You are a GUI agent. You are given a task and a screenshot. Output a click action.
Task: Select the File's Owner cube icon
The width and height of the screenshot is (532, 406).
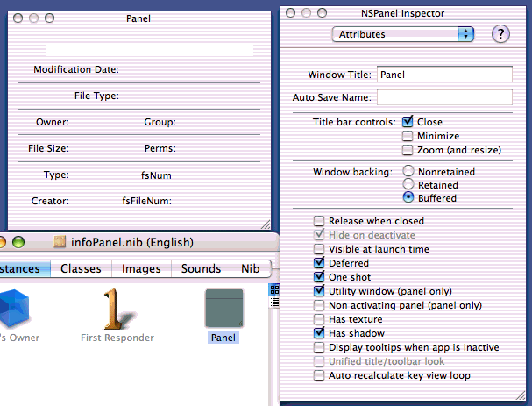point(12,310)
